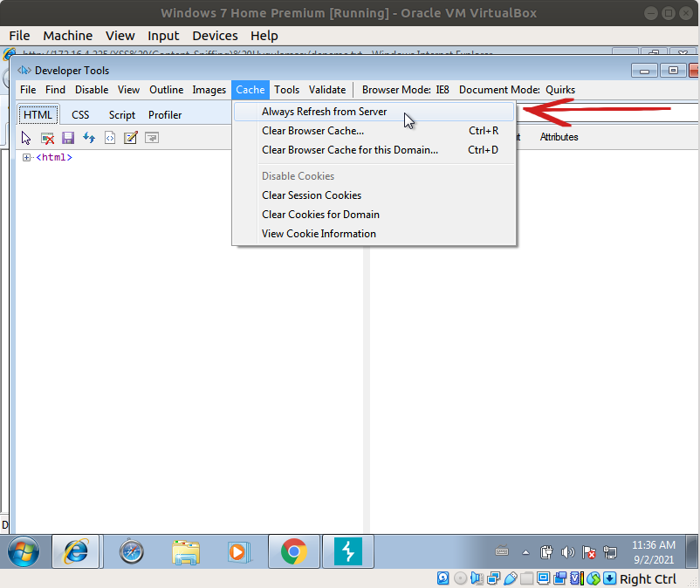Select the <html> element in the tree
Image resolution: width=700 pixels, height=588 pixels.
click(x=54, y=158)
